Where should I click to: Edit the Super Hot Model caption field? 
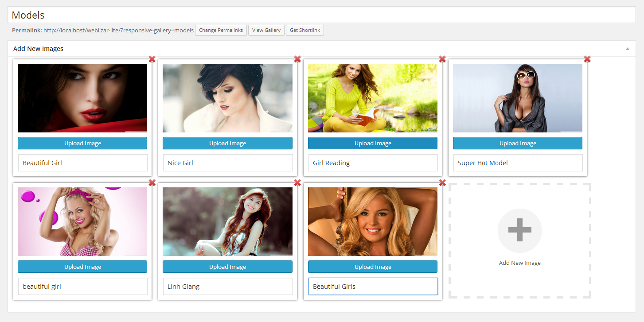(x=518, y=163)
